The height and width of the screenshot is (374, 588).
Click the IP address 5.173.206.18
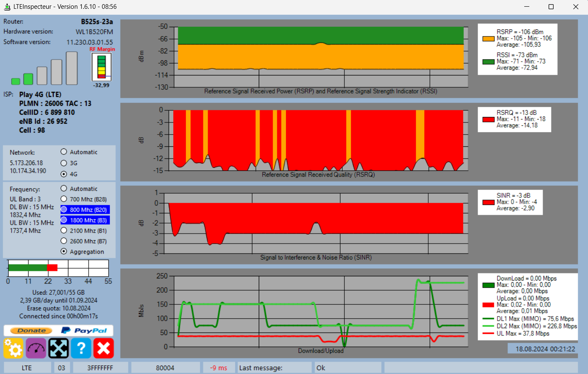coord(26,163)
